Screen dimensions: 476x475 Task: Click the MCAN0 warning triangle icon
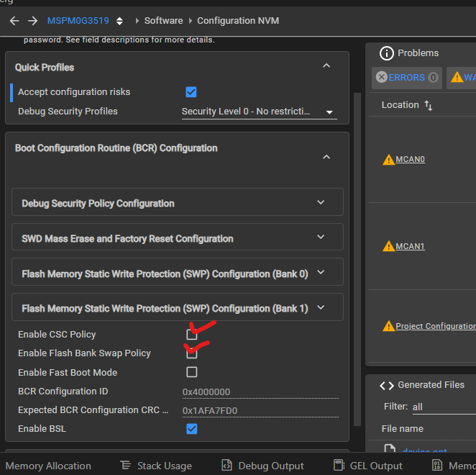[389, 159]
